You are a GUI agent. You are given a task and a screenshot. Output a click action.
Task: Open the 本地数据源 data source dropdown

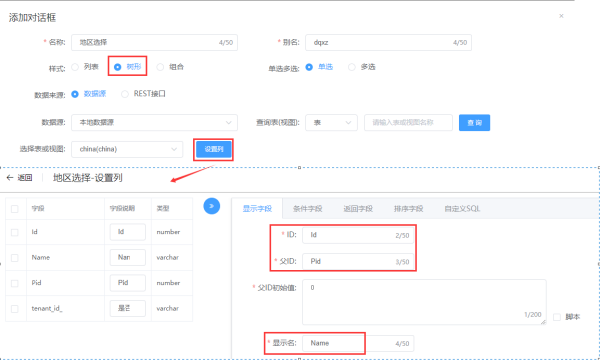click(154, 123)
